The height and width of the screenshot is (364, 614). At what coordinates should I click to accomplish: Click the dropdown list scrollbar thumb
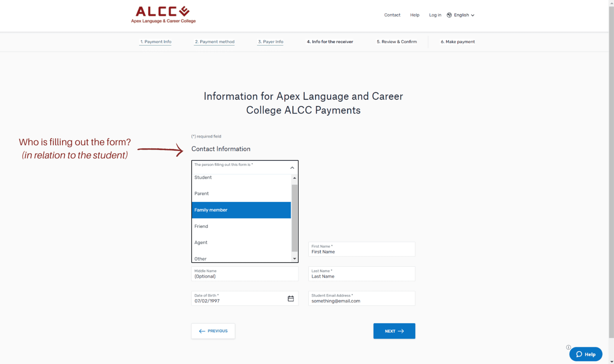[295, 218]
